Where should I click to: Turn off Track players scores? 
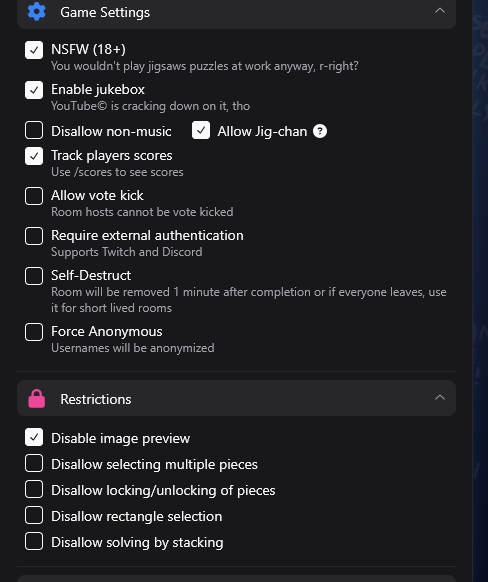34,156
